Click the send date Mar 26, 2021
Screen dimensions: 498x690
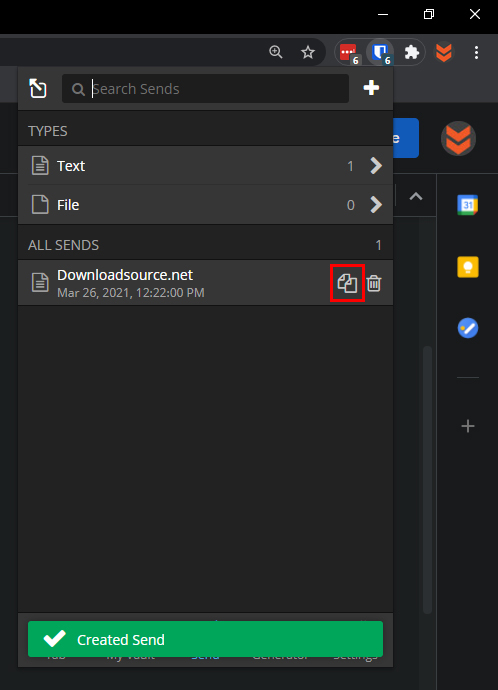point(131,293)
